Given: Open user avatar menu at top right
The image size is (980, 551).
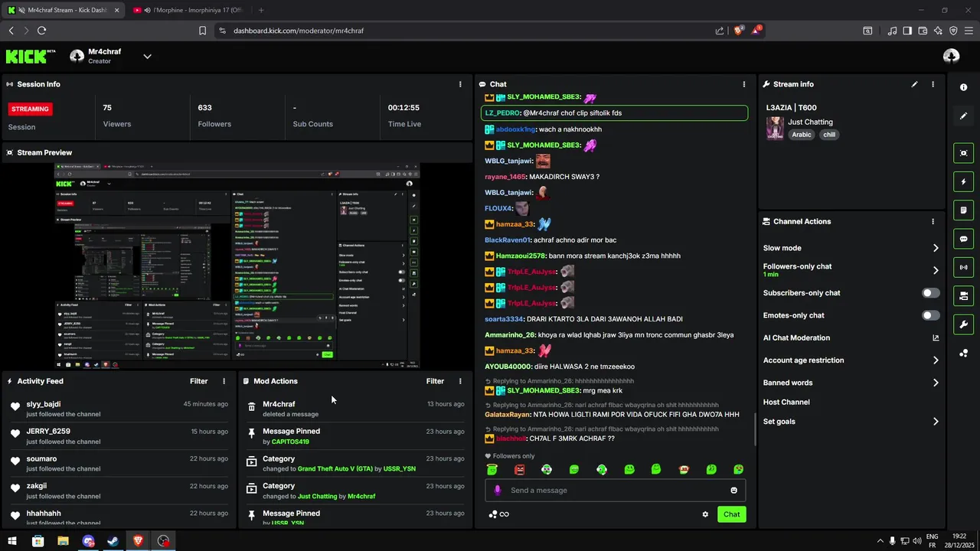Looking at the screenshot, I should (952, 56).
